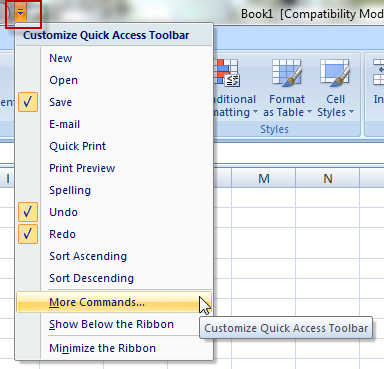Select column N header
The width and height of the screenshot is (384, 369).
pos(328,179)
